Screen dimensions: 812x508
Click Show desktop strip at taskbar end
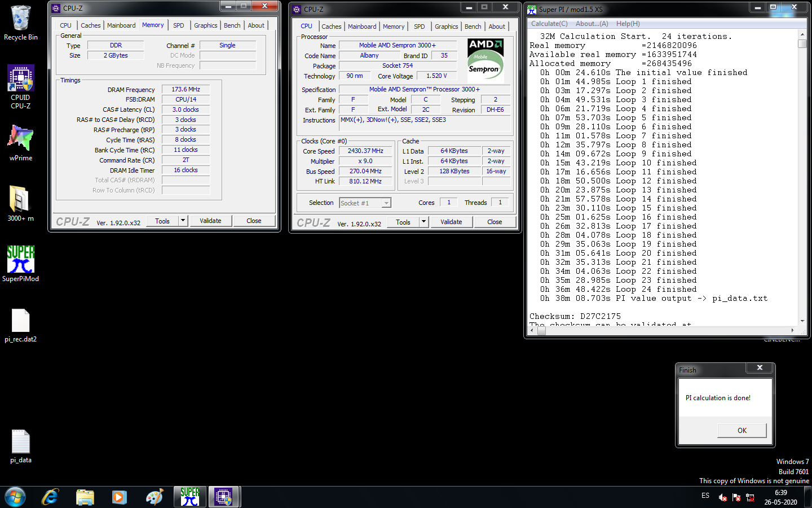tap(808, 497)
